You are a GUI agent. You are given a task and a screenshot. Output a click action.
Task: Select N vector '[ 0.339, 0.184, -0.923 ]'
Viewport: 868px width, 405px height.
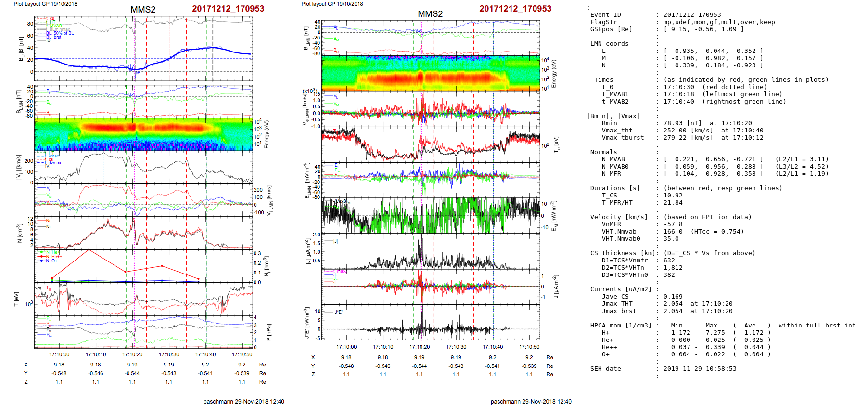[x=714, y=65]
